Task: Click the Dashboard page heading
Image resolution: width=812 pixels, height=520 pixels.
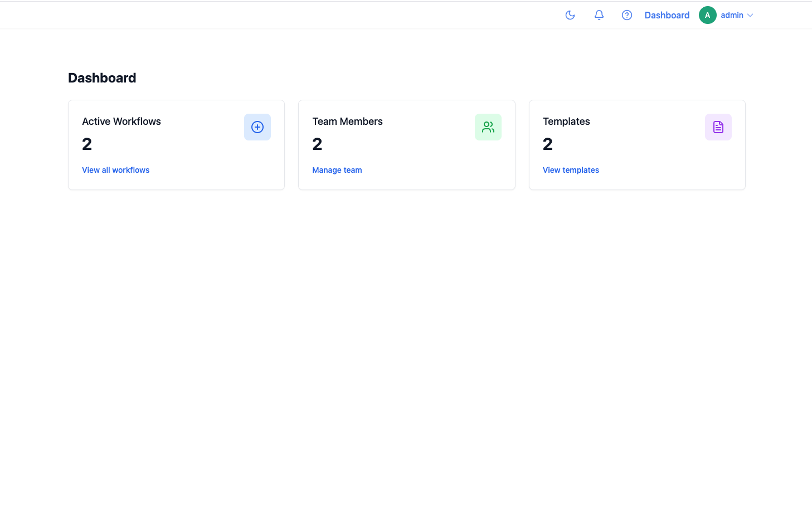Action: click(102, 78)
